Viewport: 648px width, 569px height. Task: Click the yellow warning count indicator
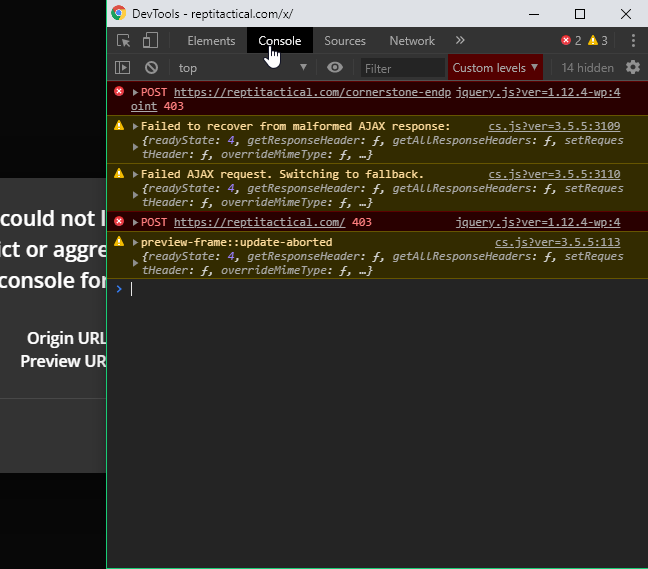598,41
